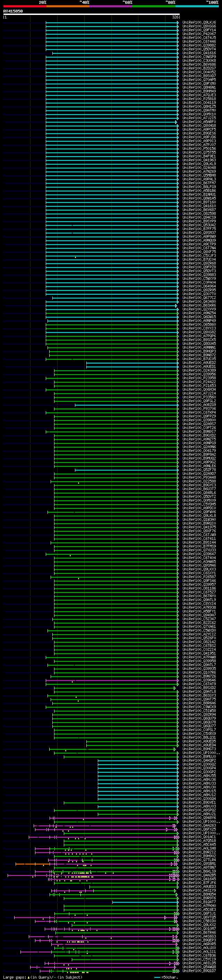This screenshot has width=222, height=980.
Task: Select hit label UniRef100_C3U0K8
Action: click(199, 60)
